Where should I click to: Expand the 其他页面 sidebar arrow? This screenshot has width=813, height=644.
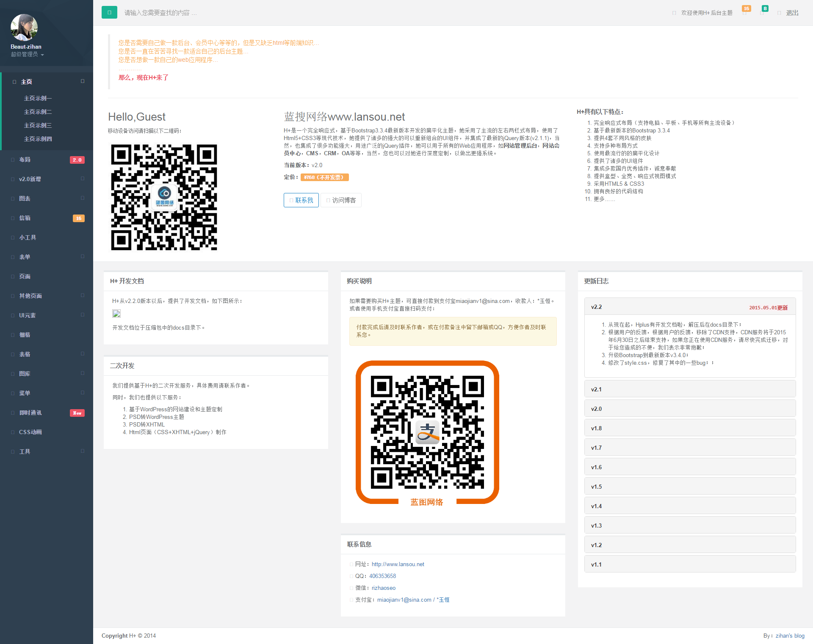click(x=83, y=295)
